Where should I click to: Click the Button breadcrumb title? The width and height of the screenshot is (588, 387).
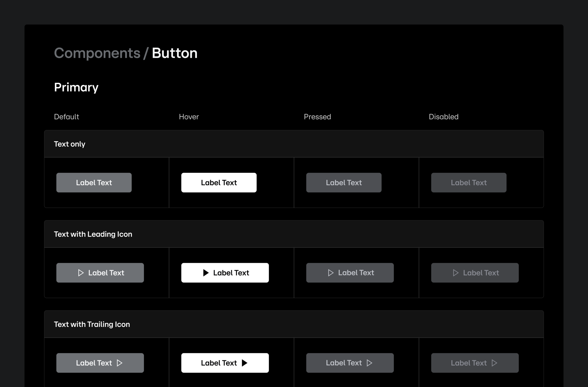[175, 53]
